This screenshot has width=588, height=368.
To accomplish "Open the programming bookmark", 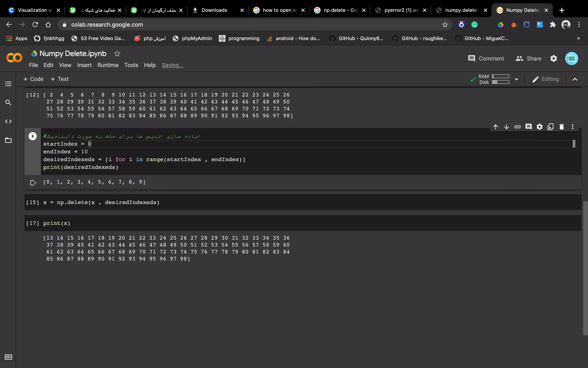I will coord(239,38).
